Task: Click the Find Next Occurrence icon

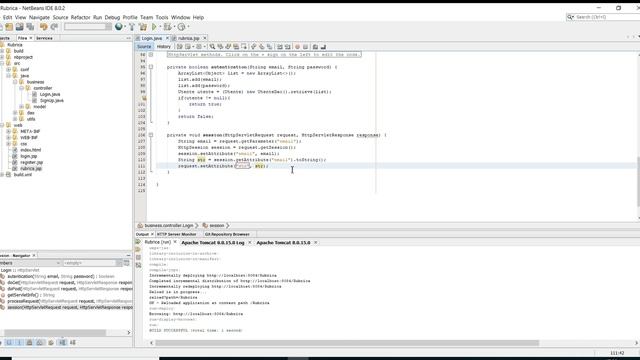Action: [228, 47]
